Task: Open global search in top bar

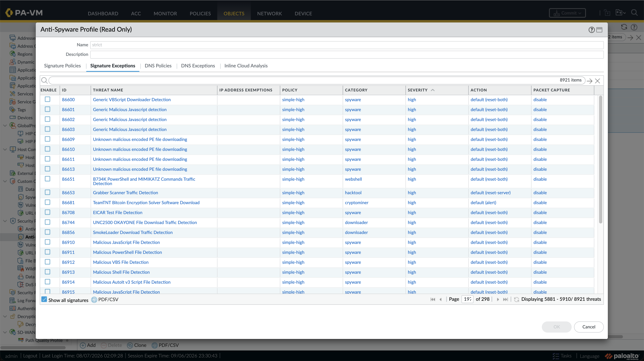Action: click(634, 13)
